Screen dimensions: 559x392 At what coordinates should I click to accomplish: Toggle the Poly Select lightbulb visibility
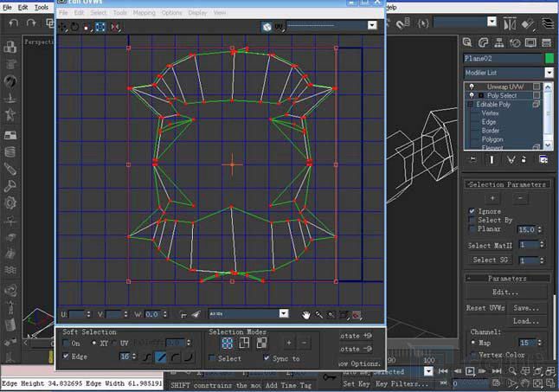coord(472,95)
